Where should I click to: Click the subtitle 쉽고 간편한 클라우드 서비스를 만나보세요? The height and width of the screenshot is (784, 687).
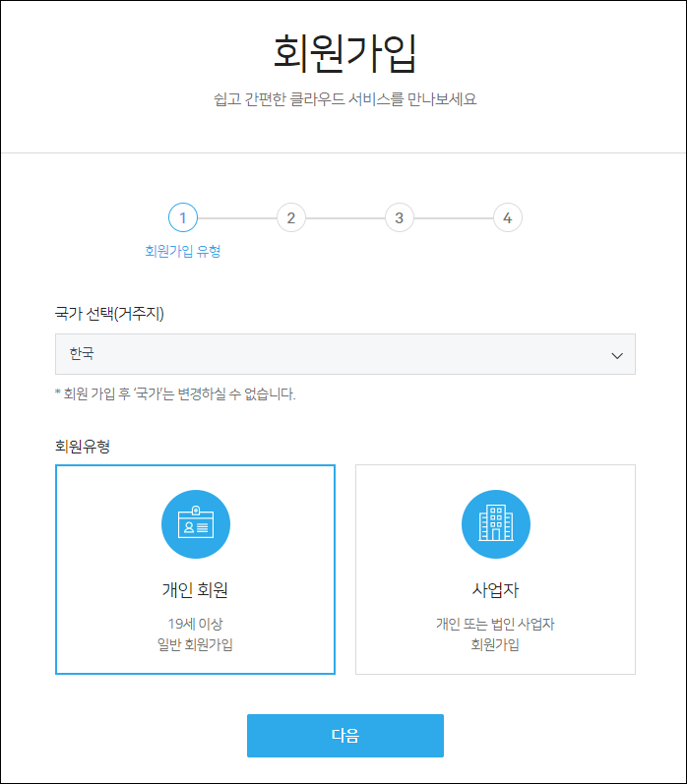pyautogui.click(x=345, y=99)
